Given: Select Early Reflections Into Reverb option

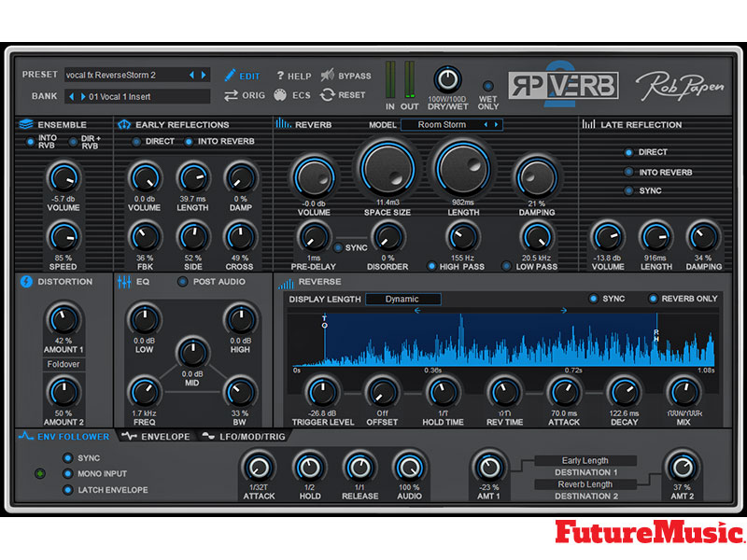Looking at the screenshot, I should click(x=189, y=142).
